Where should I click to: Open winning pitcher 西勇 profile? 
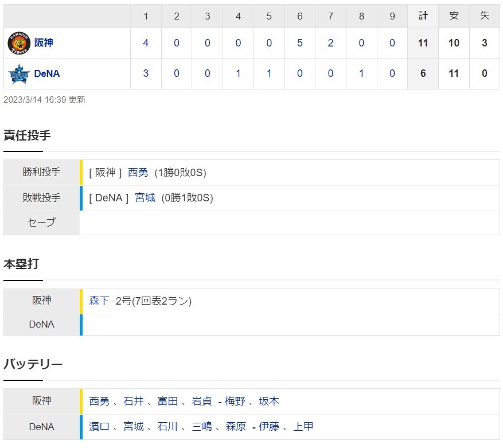pos(138,173)
